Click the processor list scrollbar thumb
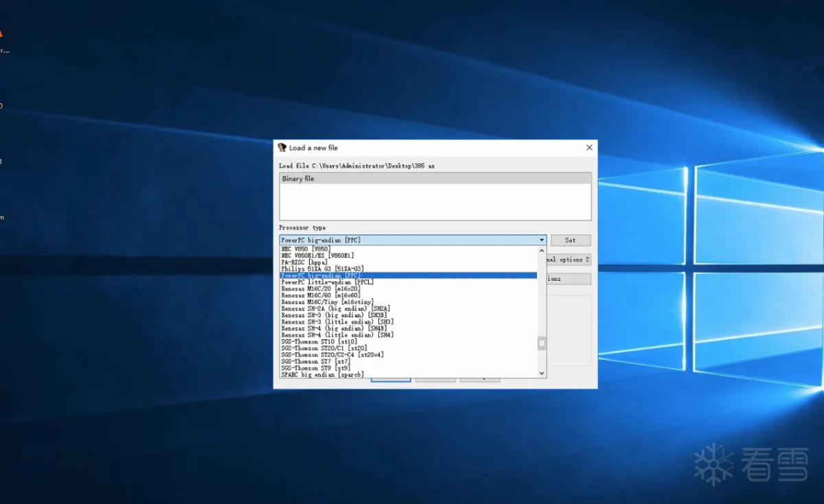Viewport: 824px width, 504px height. [x=542, y=343]
